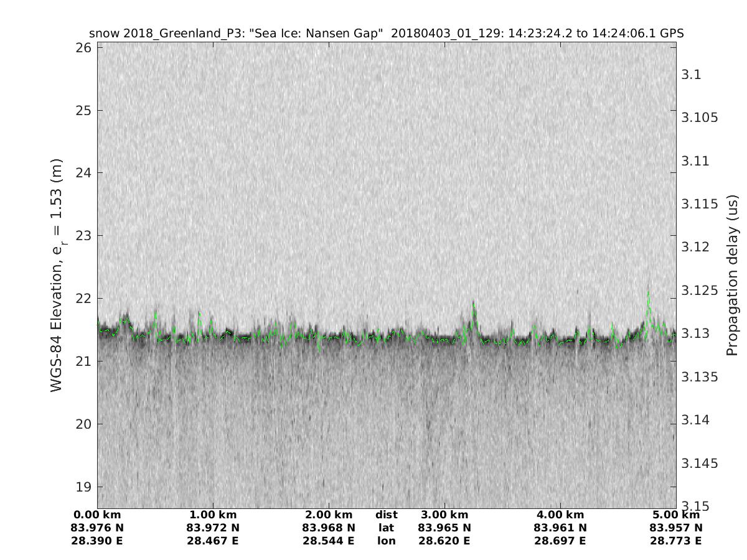Click the 19 elevation tick label
Viewport: 747px width, 560px height.
point(84,487)
